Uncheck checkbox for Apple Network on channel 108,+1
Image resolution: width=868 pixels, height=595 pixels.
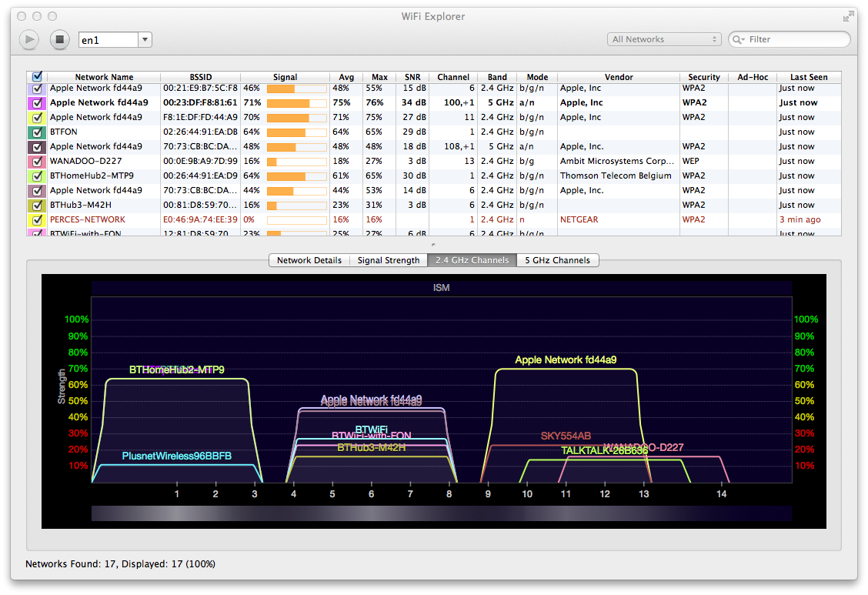[x=37, y=147]
